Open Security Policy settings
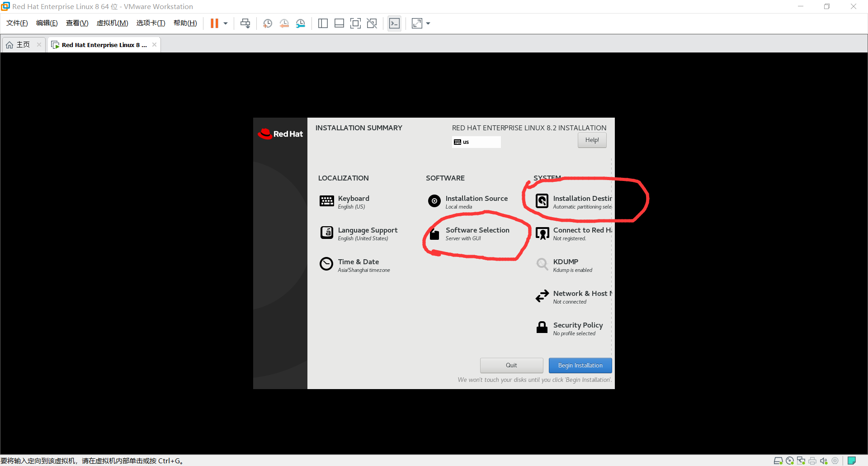This screenshot has height=466, width=868. coord(570,328)
